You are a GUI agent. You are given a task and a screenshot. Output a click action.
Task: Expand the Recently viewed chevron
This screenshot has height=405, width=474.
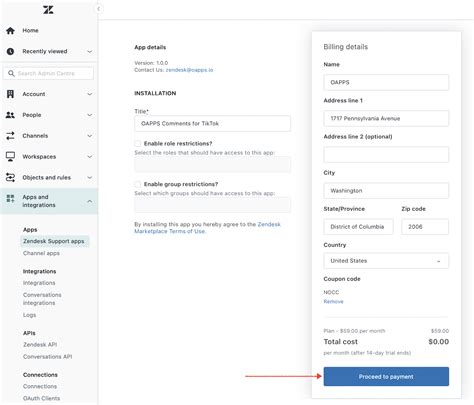coord(90,52)
